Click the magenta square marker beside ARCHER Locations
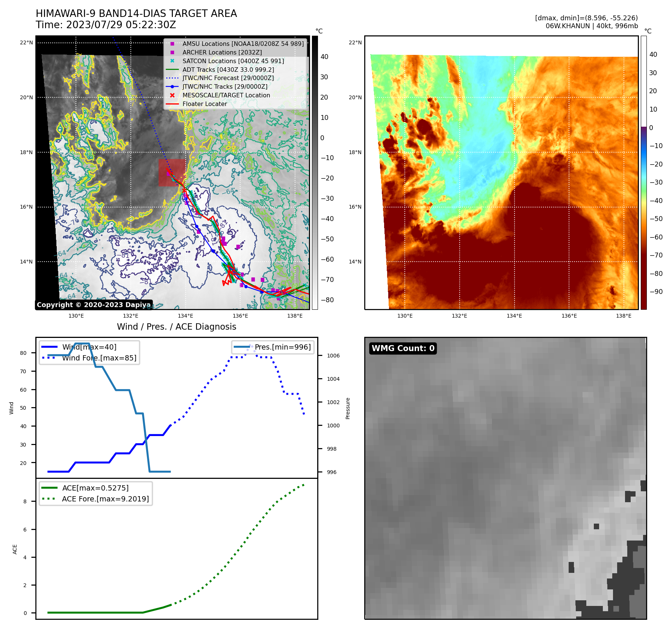Image resolution: width=672 pixels, height=633 pixels. (x=172, y=53)
